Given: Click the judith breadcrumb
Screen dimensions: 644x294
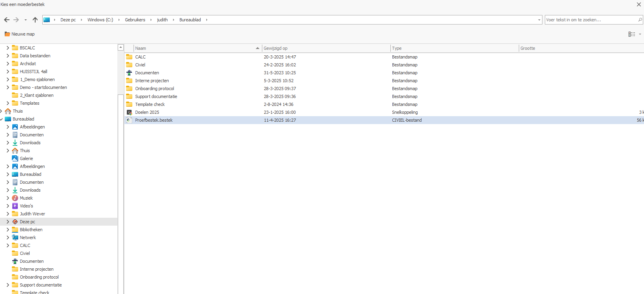Looking at the screenshot, I should pyautogui.click(x=162, y=20).
